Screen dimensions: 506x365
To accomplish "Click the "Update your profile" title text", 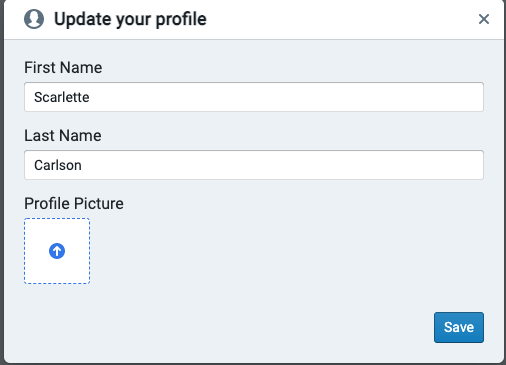I will tap(130, 19).
